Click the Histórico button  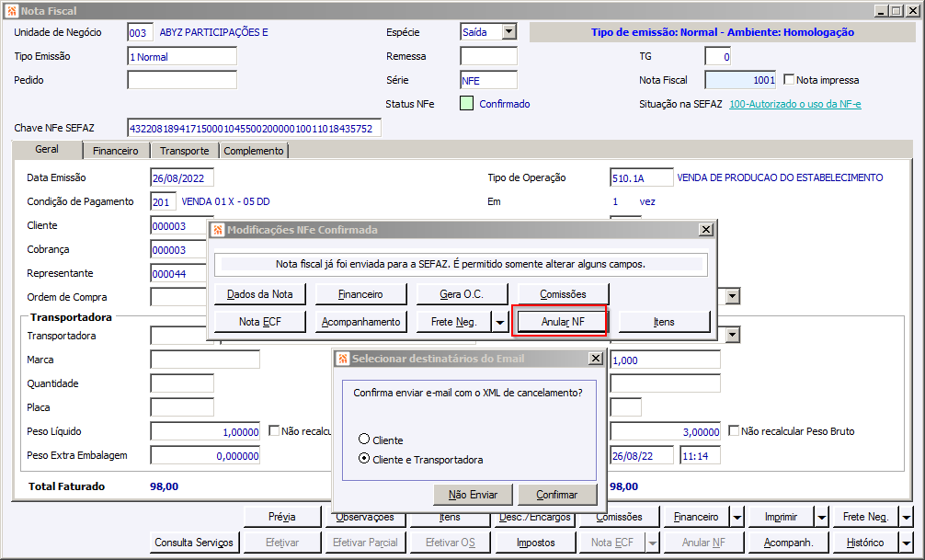pos(865,543)
